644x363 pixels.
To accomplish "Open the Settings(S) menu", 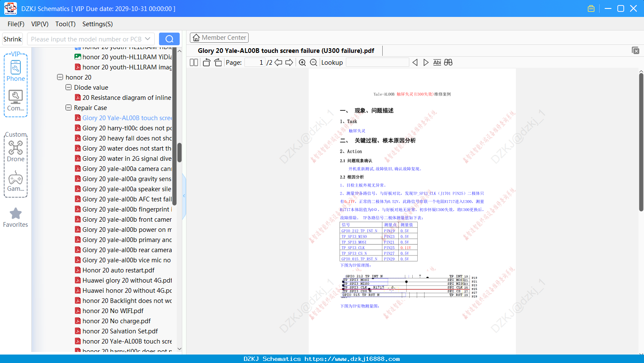I will [98, 24].
